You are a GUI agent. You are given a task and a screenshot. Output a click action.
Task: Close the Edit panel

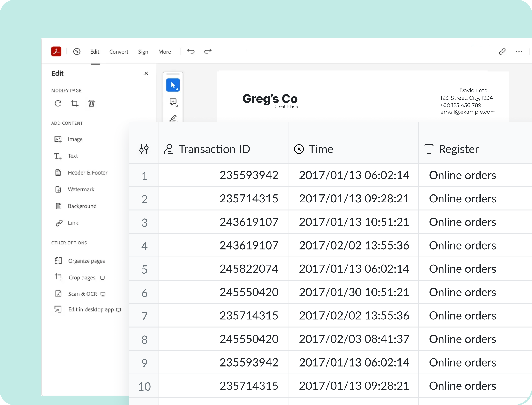pyautogui.click(x=146, y=73)
